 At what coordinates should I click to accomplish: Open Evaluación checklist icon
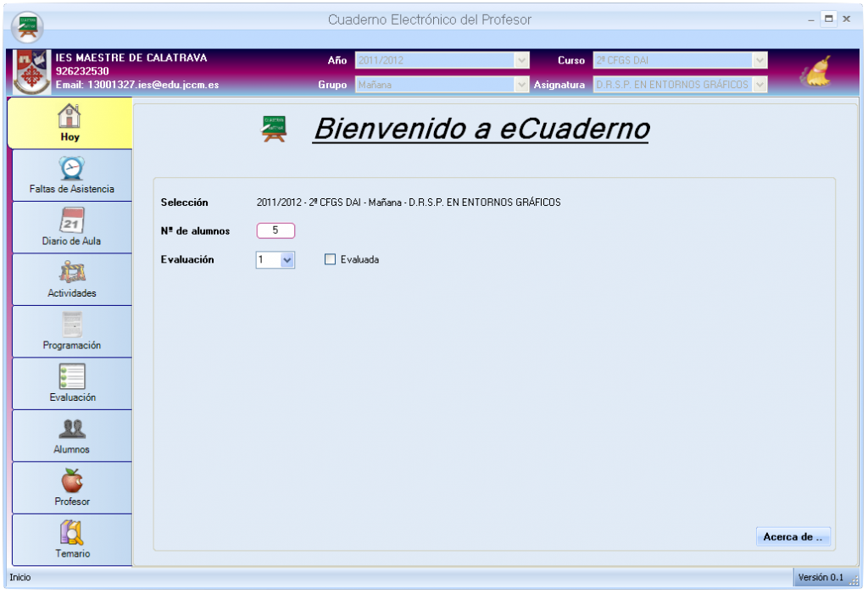[72, 376]
